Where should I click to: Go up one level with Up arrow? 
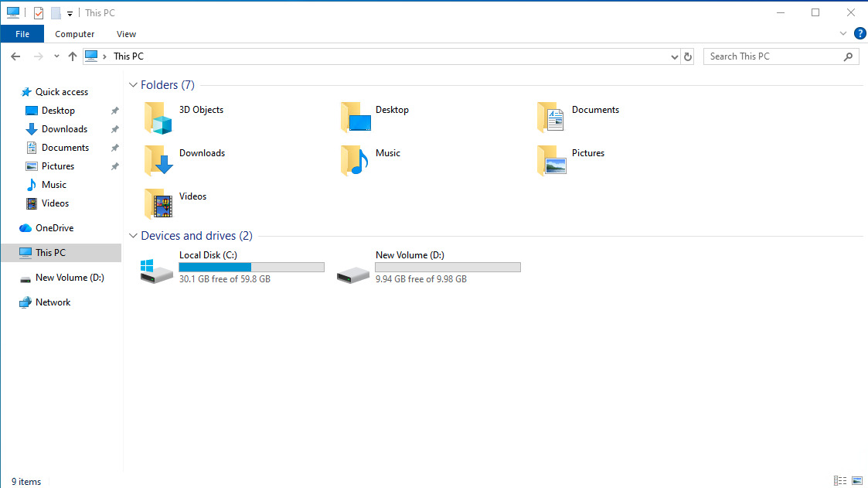coord(73,56)
